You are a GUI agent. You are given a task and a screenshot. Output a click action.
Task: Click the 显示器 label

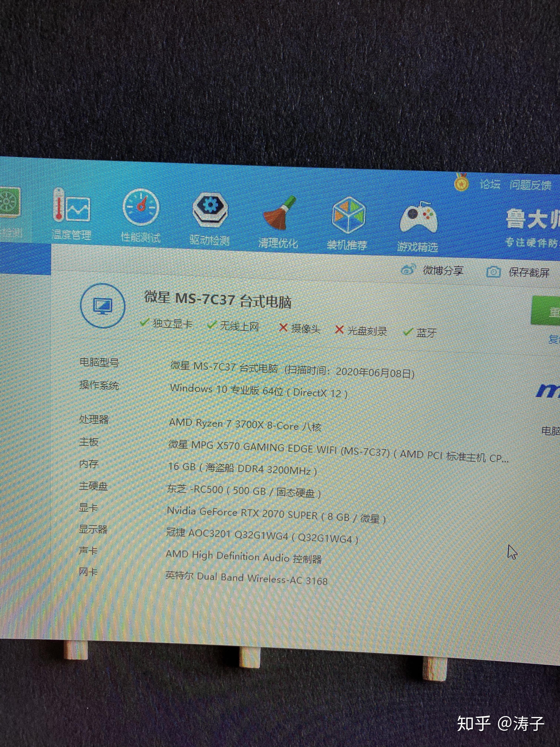tap(93, 529)
